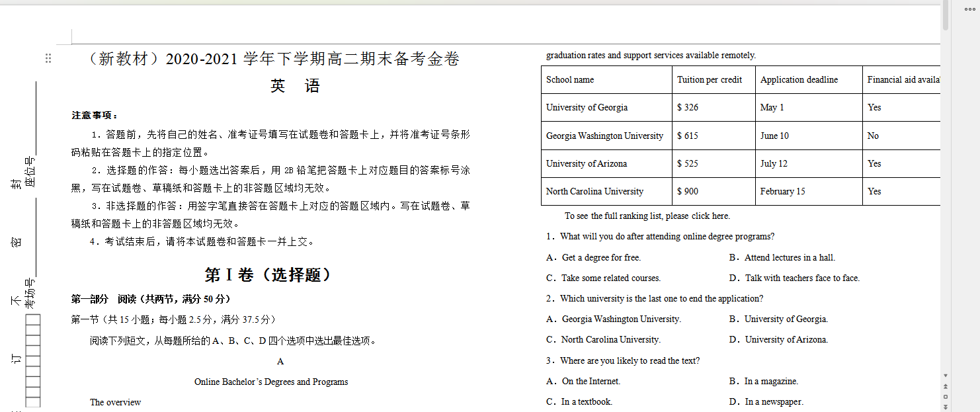Click answer 'A. Georgia Washington University.'
Image resolution: width=980 pixels, height=412 pixels.
click(x=614, y=319)
